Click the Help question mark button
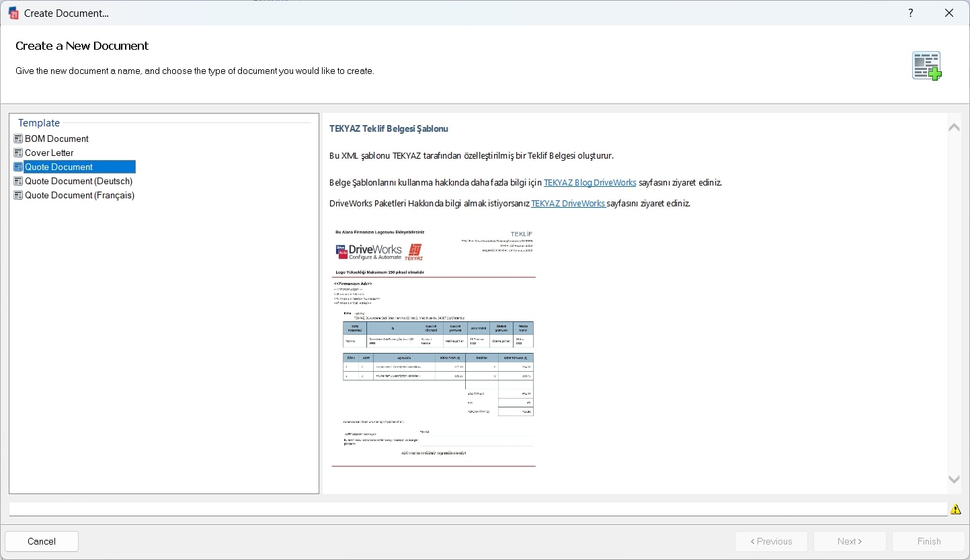Viewport: 970px width, 560px height. [911, 13]
